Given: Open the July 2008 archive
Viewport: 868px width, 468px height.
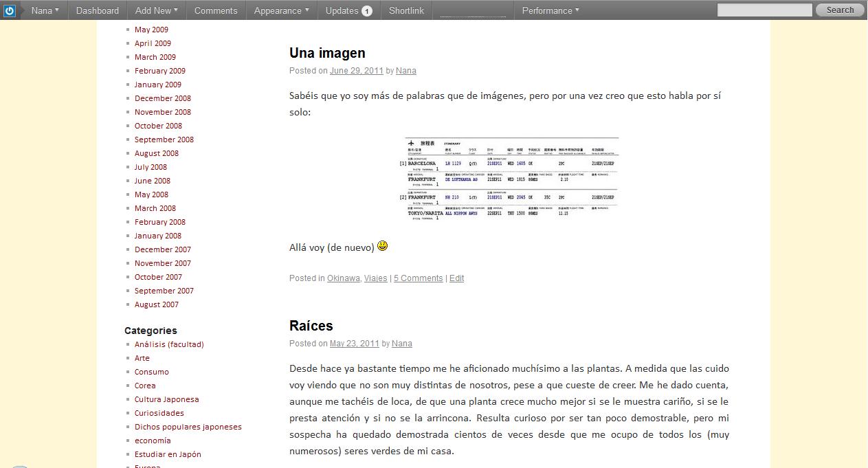Looking at the screenshot, I should pyautogui.click(x=151, y=167).
